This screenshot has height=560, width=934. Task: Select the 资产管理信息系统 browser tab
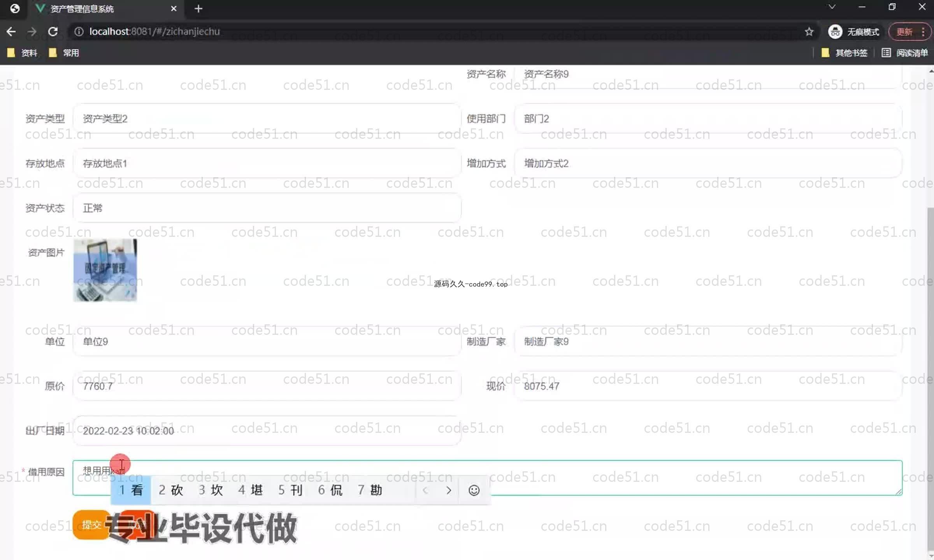point(106,9)
